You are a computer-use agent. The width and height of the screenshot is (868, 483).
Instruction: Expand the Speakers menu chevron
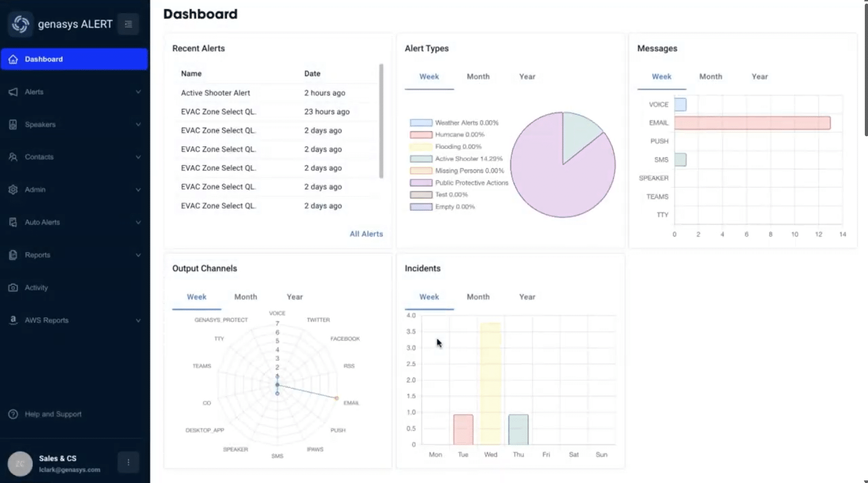click(x=138, y=124)
